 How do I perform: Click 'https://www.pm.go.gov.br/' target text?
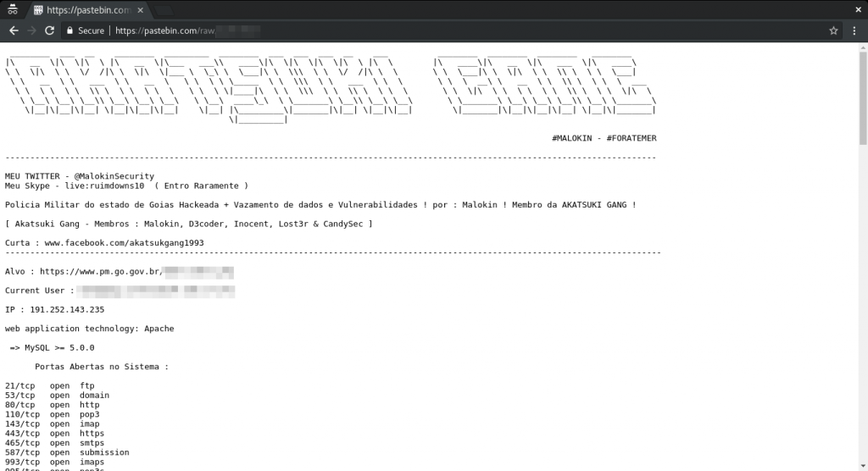pyautogui.click(x=102, y=272)
